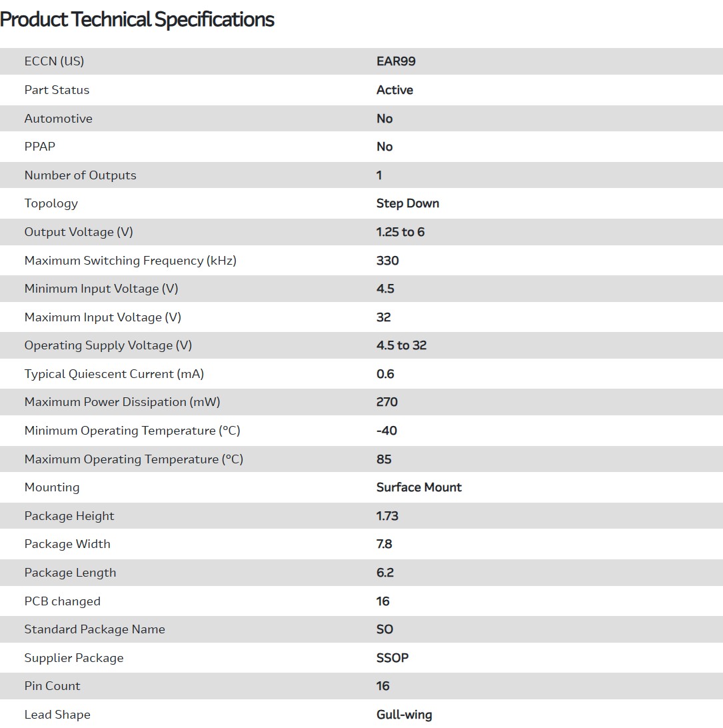Click the Active status value

(x=394, y=90)
